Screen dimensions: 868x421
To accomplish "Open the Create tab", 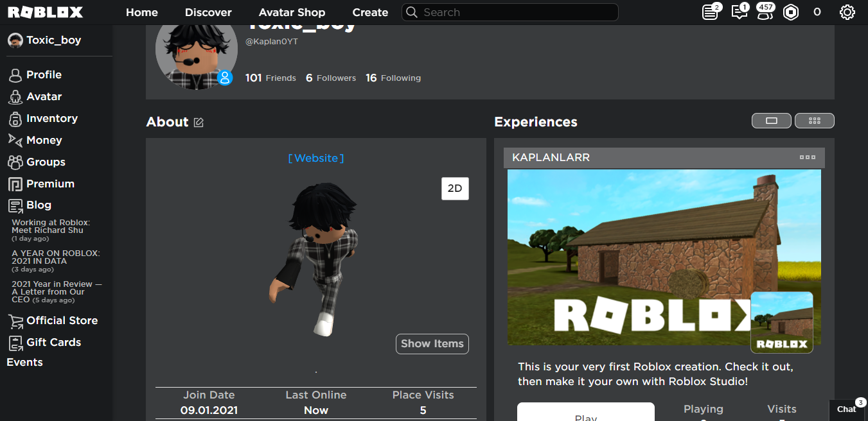I will pos(370,12).
